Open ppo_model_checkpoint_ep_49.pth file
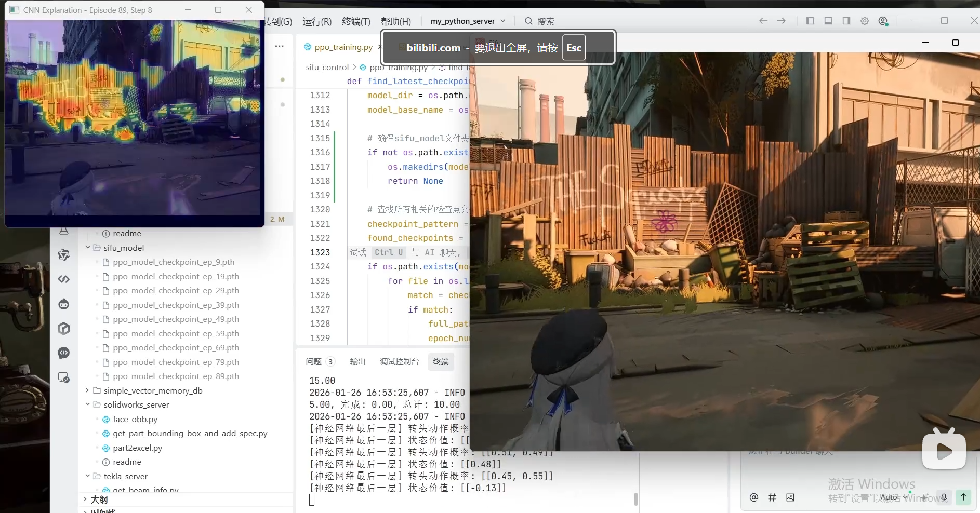The image size is (980, 513). tap(176, 319)
